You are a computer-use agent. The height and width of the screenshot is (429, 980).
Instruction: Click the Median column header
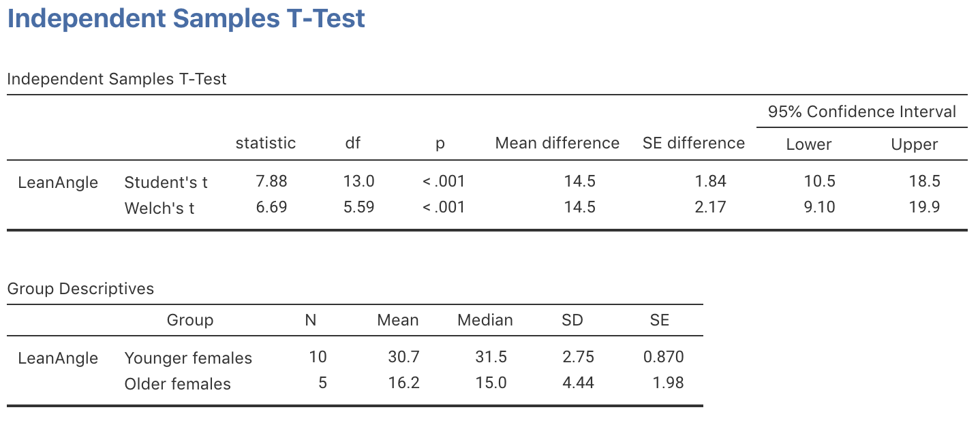point(485,320)
